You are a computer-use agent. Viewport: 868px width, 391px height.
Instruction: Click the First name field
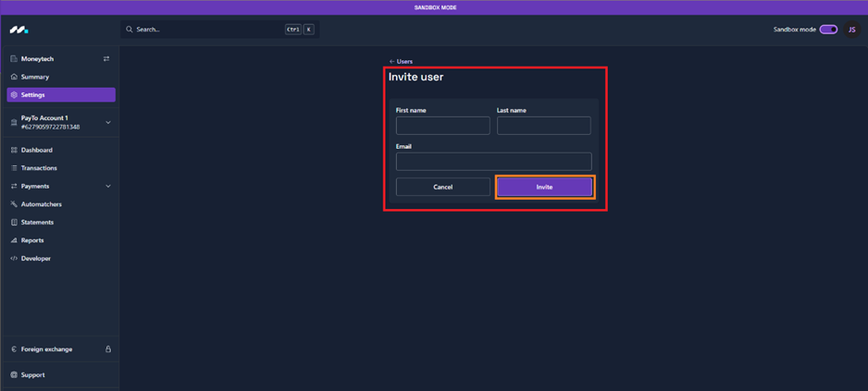(x=443, y=126)
